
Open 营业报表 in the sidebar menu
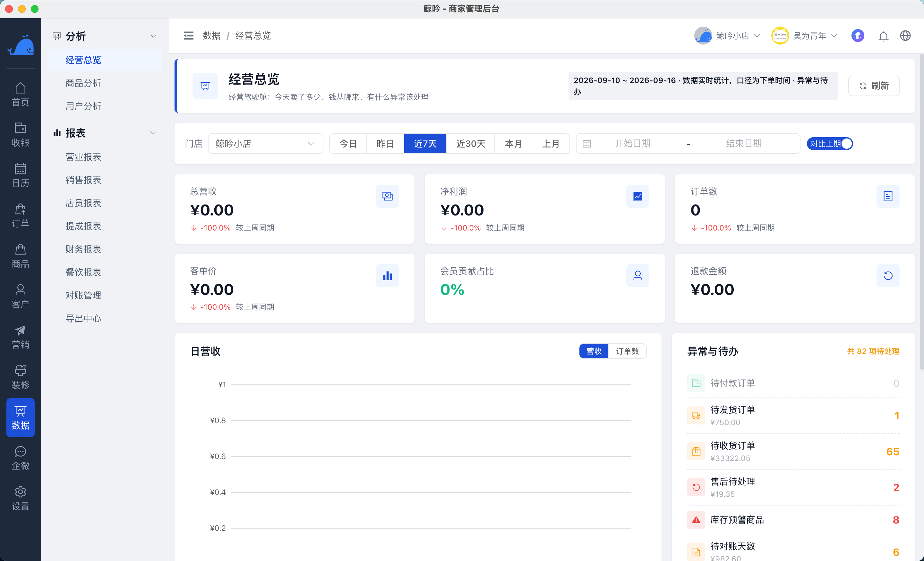[x=105, y=157]
